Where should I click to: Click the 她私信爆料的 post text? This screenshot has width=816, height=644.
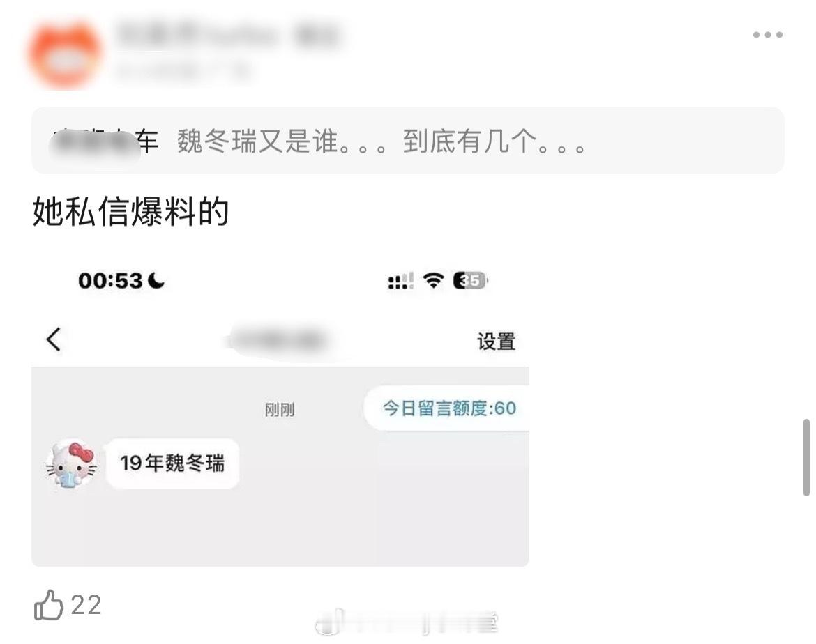coord(130,211)
